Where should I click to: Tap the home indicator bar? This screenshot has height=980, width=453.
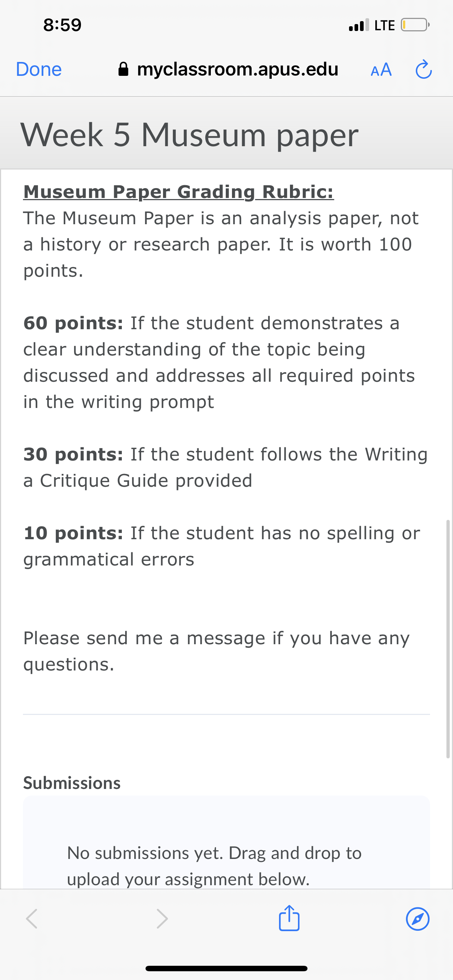[226, 968]
